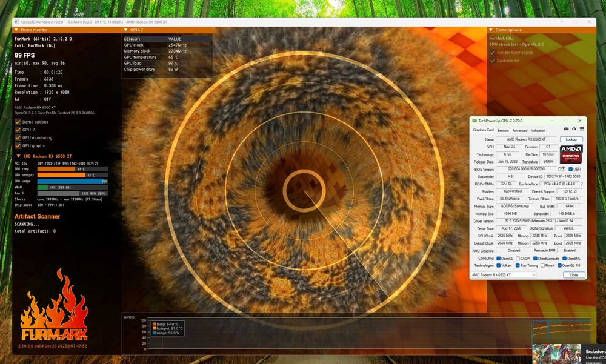
Task: Collapse the GPU-Z overlay panel
Action: tap(125, 30)
